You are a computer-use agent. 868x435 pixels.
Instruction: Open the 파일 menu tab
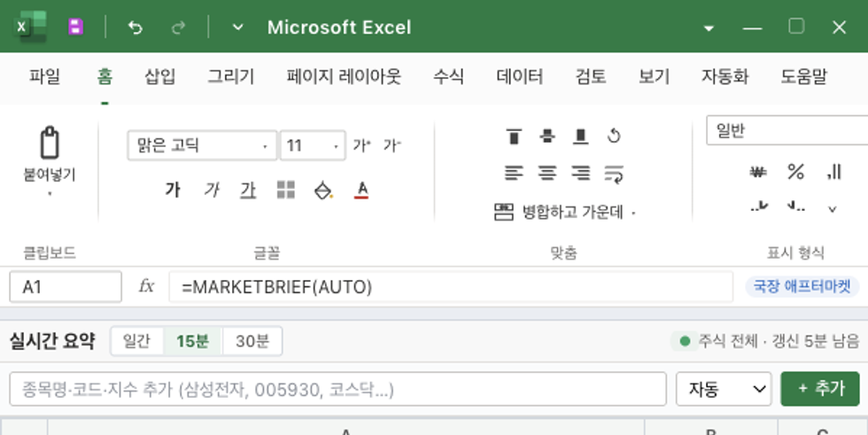(x=45, y=76)
